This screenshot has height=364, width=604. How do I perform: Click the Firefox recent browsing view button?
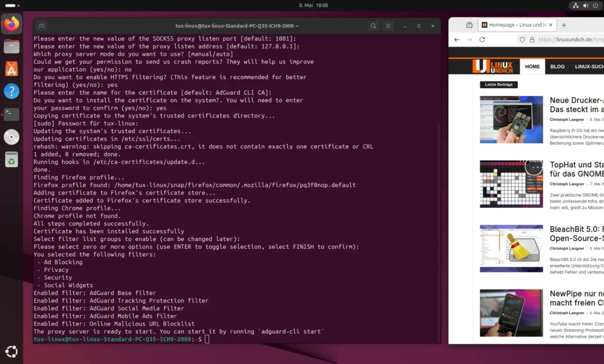(x=469, y=25)
